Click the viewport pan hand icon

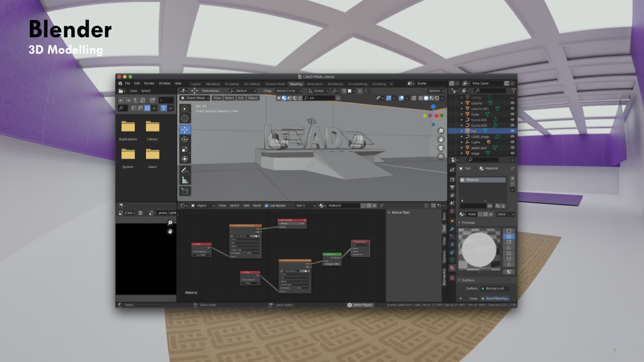coord(441,139)
